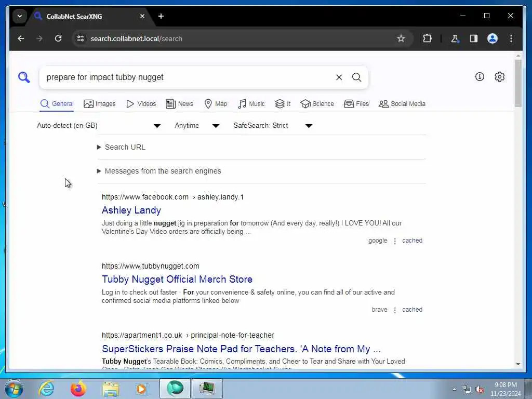This screenshot has height=399, width=532.
Task: Select the General search category
Action: 57,104
